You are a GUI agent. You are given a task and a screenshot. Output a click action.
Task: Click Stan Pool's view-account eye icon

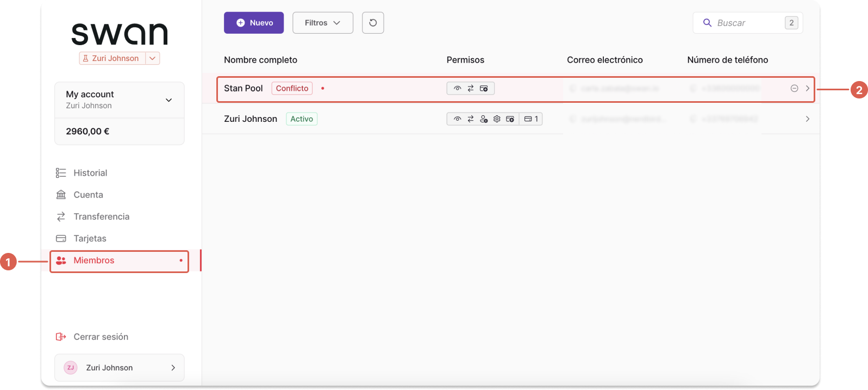coord(457,88)
